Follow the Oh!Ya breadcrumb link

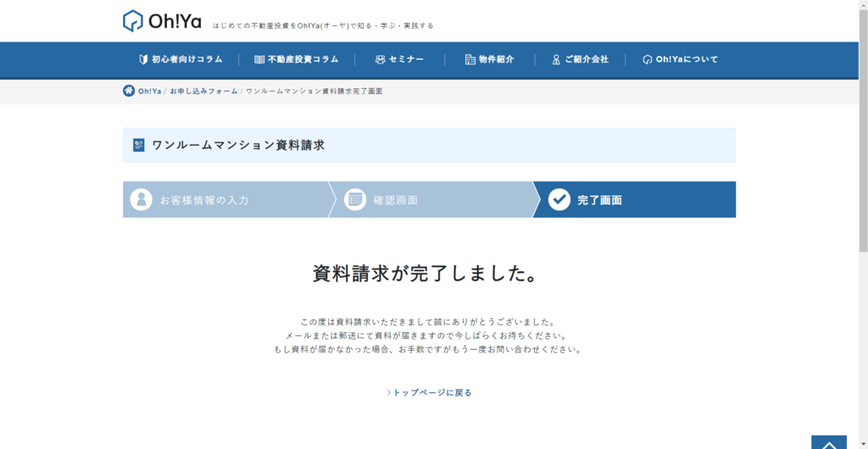point(149,91)
